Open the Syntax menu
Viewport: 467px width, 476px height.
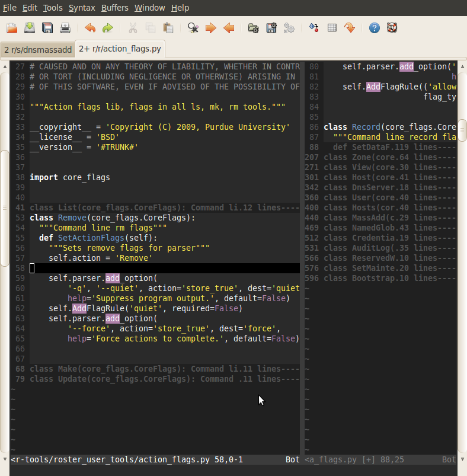point(82,8)
